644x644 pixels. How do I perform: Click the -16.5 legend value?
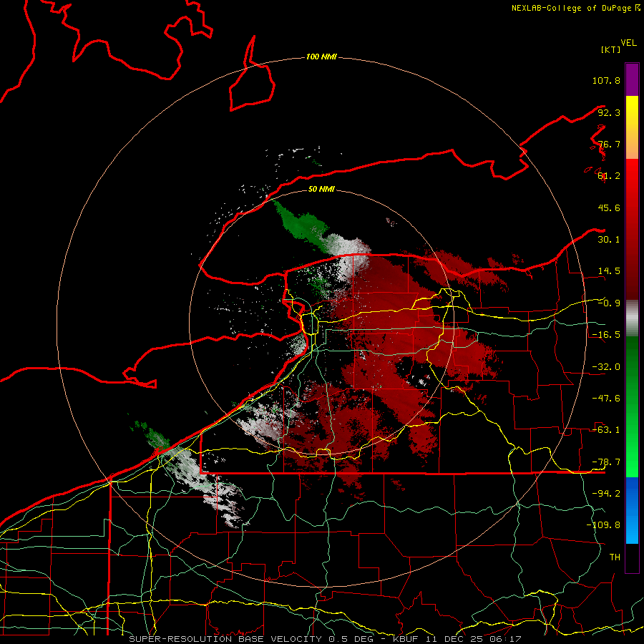coord(606,335)
